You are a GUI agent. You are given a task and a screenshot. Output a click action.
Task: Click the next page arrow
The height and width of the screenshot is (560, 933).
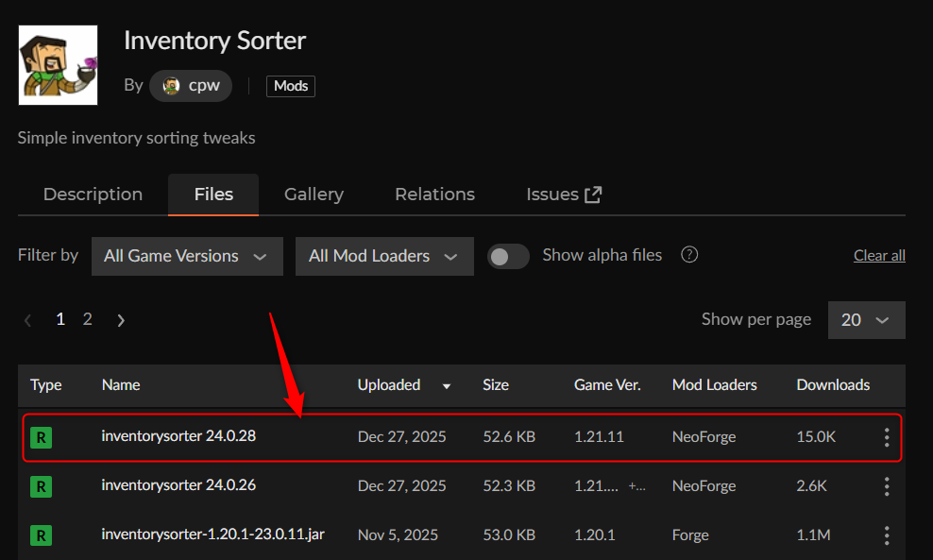(x=121, y=319)
